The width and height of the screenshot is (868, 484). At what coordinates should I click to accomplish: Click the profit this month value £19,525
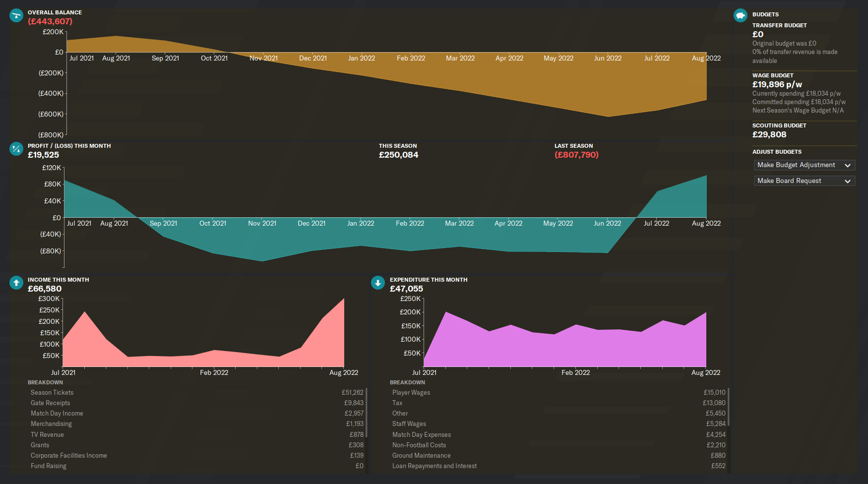[x=44, y=155]
